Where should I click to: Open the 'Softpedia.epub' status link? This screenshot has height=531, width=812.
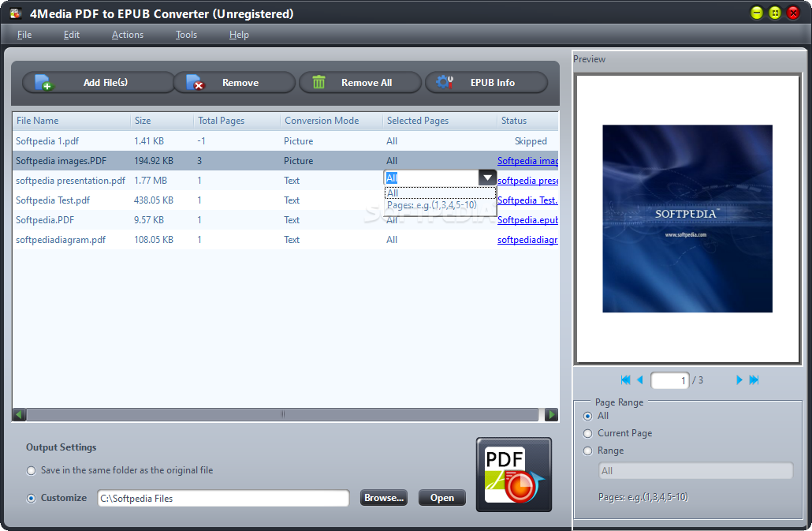pyautogui.click(x=527, y=220)
